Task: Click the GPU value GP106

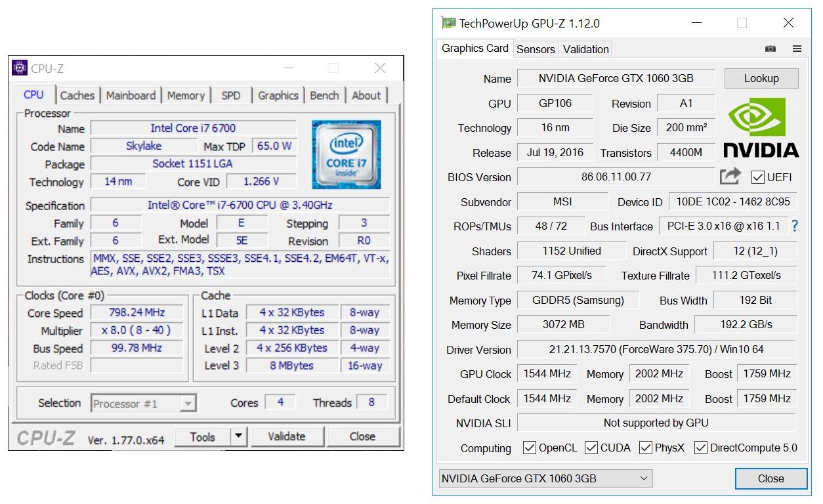Action: point(555,103)
